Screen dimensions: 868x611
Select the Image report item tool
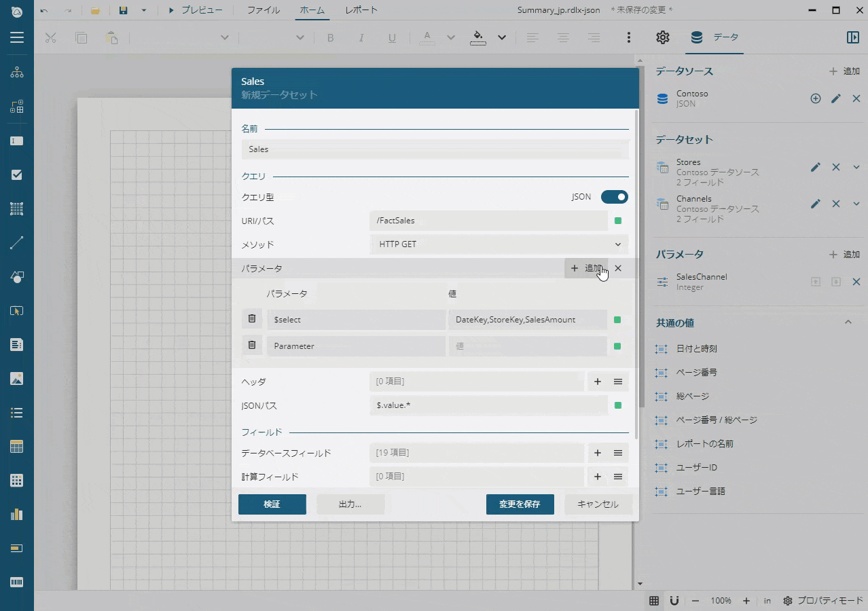[x=16, y=378]
